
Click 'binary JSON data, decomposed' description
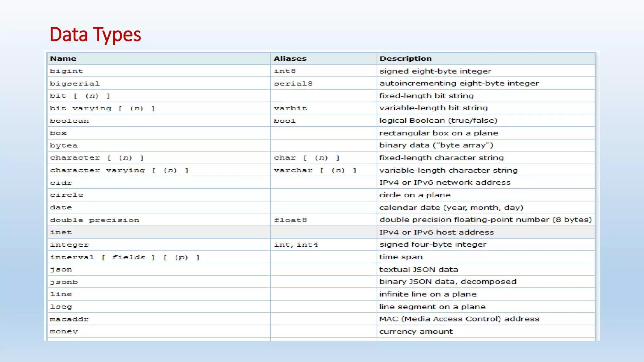click(x=448, y=282)
